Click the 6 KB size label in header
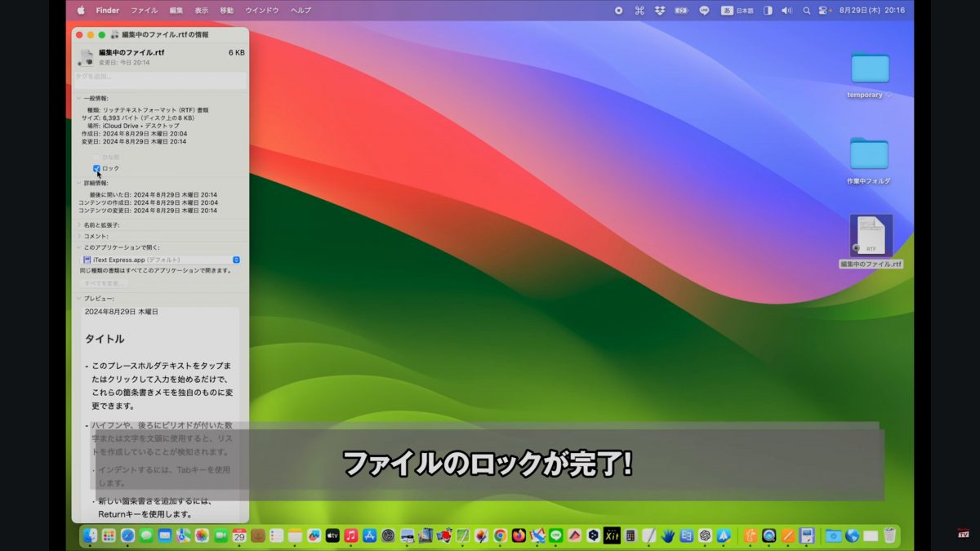This screenshot has width=980, height=551. (x=237, y=52)
